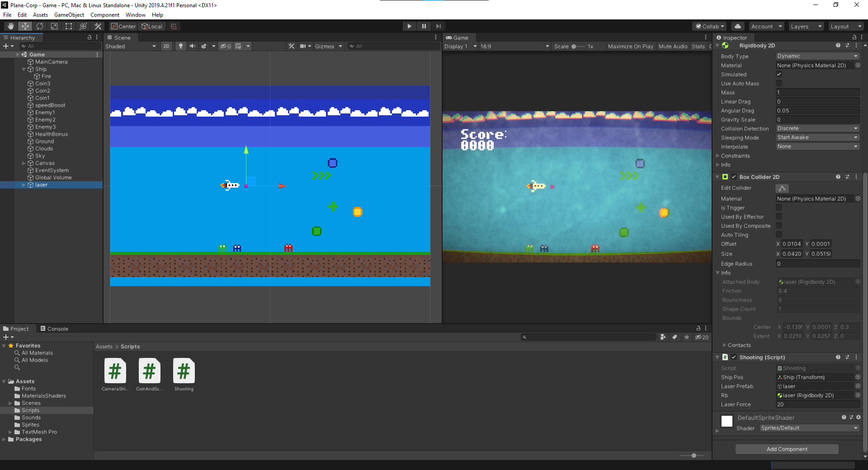Switch to the Console tab
Viewport: 868px width, 470px height.
point(54,329)
